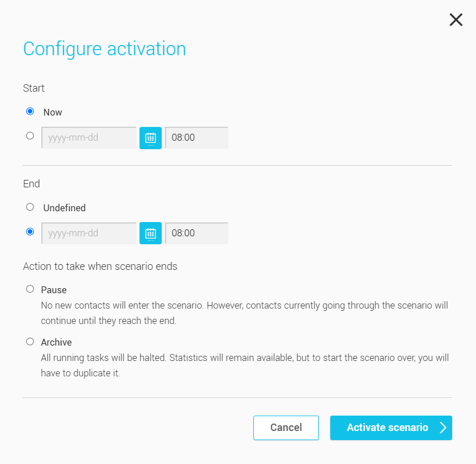Image resolution: width=476 pixels, height=464 pixels.
Task: Choose Pause as the end action
Action: tap(30, 289)
